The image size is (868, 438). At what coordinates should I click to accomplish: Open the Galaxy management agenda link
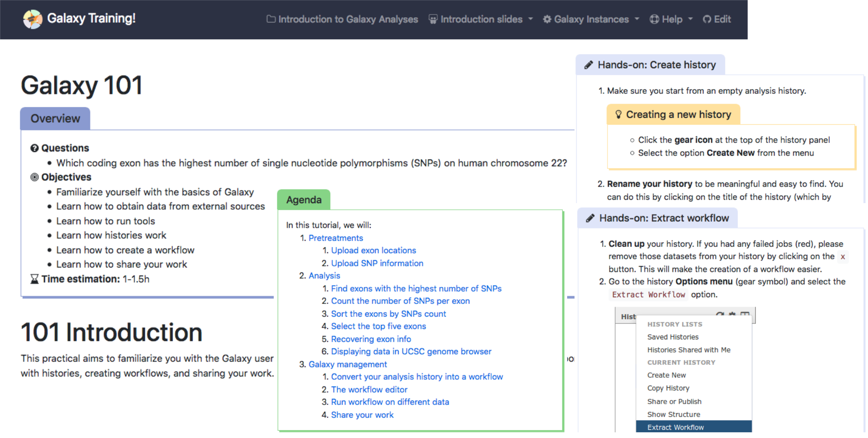348,365
